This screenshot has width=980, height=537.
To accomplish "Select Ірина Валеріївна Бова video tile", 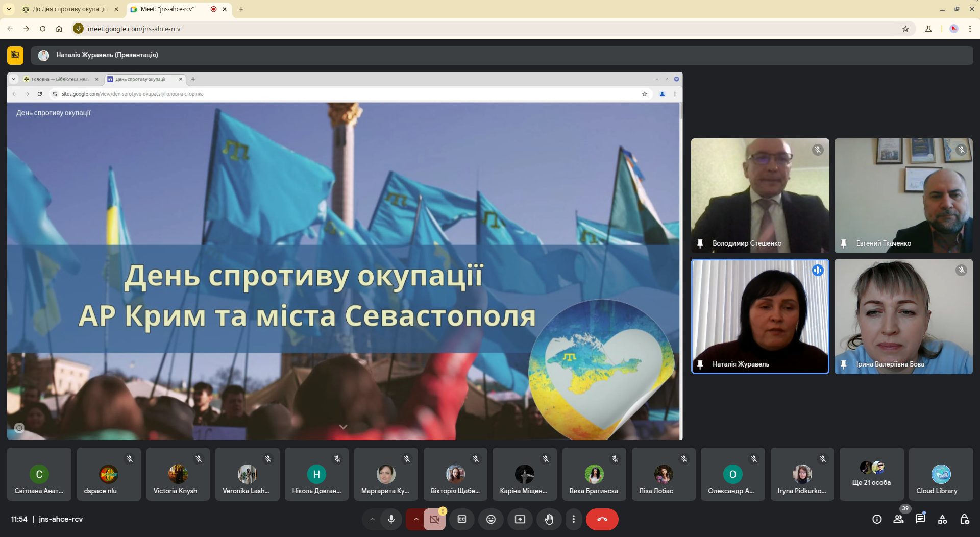I will click(903, 316).
